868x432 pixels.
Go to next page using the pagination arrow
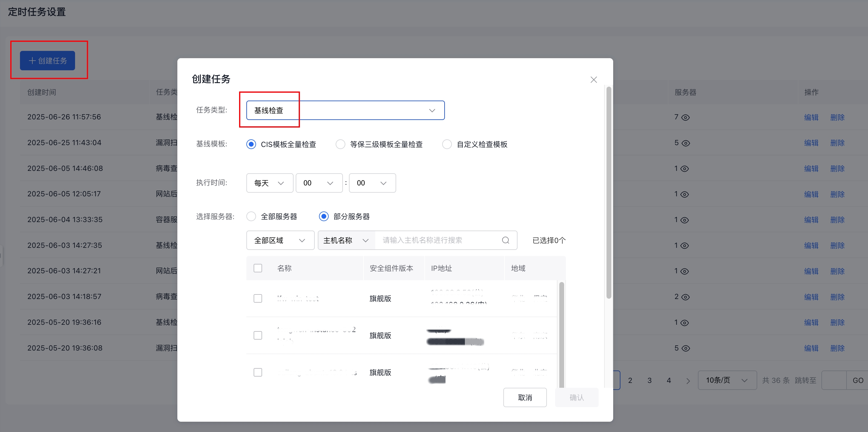click(x=688, y=381)
